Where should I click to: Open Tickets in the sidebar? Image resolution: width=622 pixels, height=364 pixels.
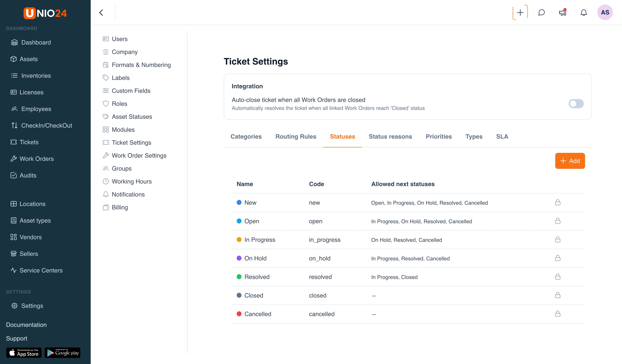pos(24,142)
